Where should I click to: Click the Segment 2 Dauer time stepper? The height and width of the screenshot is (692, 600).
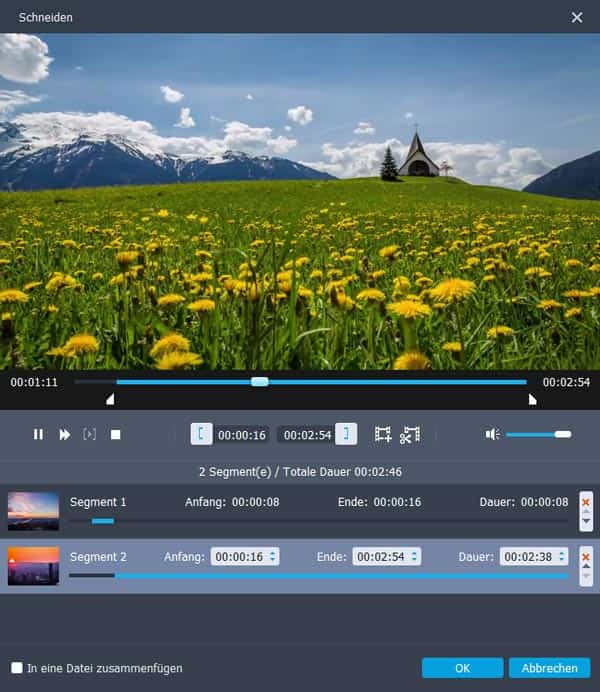tap(561, 556)
